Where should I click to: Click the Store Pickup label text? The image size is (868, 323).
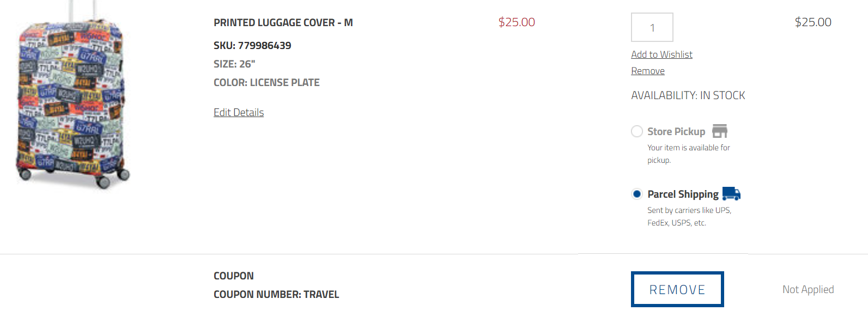pos(676,131)
